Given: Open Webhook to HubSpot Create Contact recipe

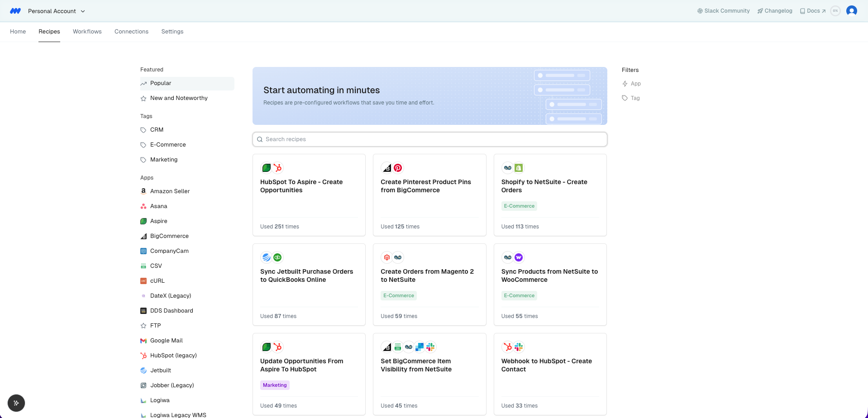Looking at the screenshot, I should (550, 374).
